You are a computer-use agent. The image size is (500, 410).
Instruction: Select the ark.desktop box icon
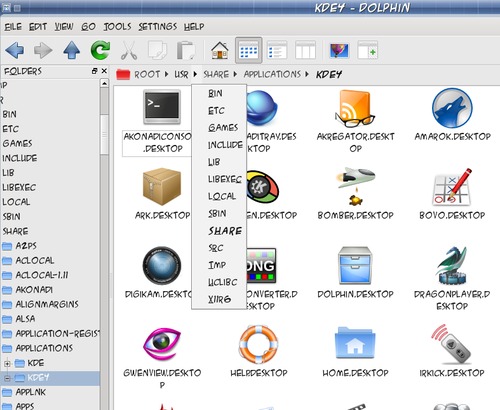pyautogui.click(x=162, y=187)
